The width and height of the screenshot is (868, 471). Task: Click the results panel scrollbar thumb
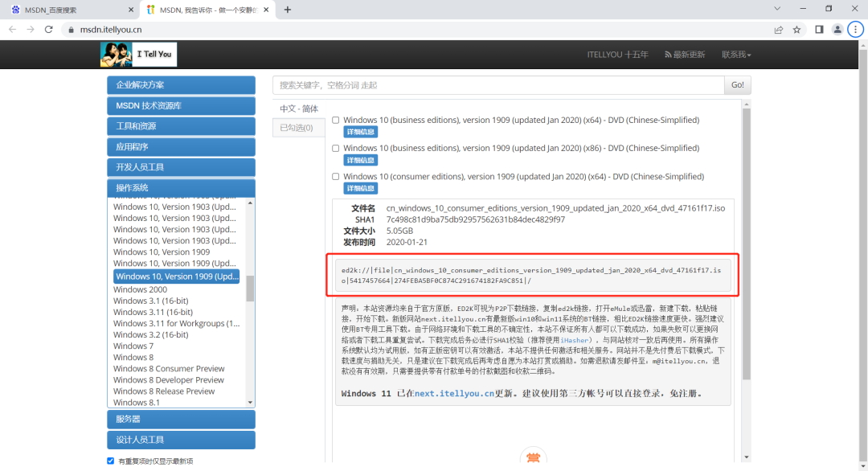(746, 244)
